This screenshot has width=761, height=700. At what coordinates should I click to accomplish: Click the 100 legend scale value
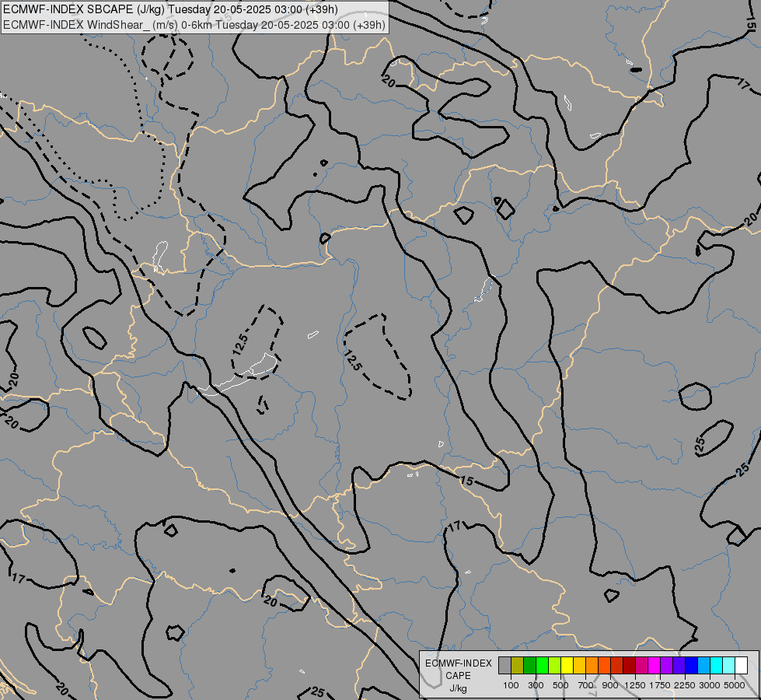511,685
